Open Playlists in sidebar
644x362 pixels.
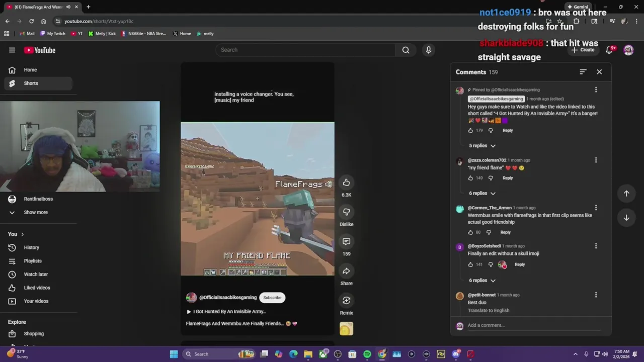point(38,261)
